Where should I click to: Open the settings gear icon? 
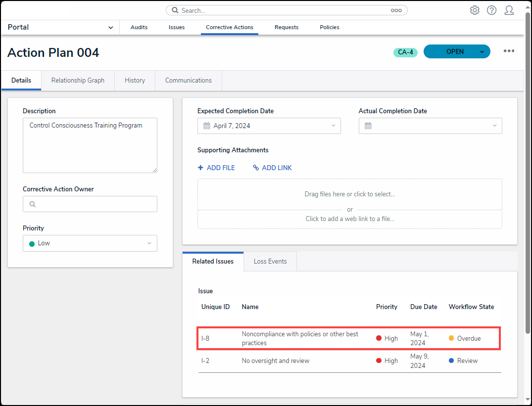pyautogui.click(x=475, y=10)
